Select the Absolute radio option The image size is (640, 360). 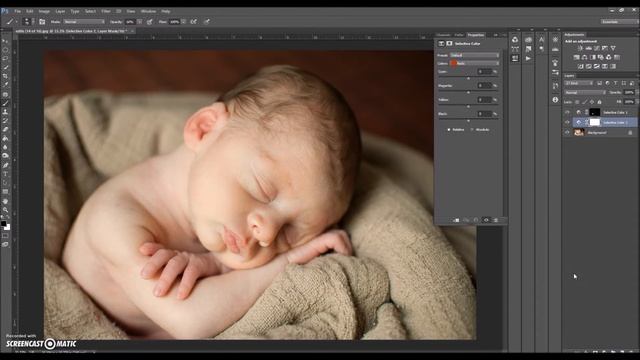472,130
